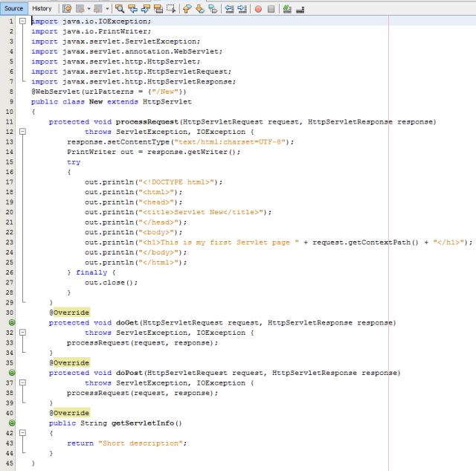Viewport: 476px width, 471px height.
Task: Collapse the import statements fold
Action: [x=22, y=22]
